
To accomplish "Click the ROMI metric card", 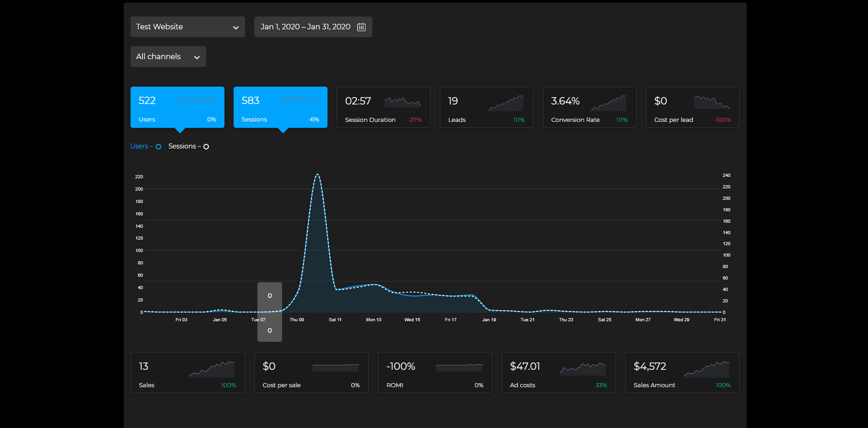I will tap(435, 373).
